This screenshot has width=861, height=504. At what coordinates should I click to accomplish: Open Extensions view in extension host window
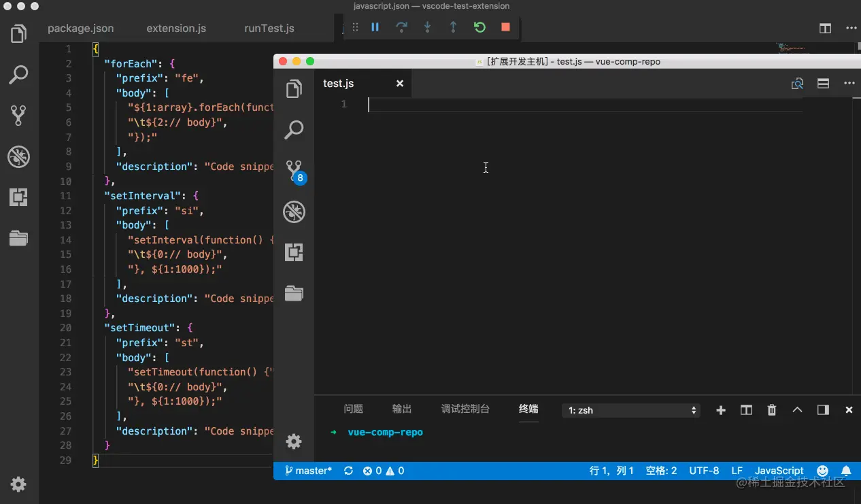[294, 252]
